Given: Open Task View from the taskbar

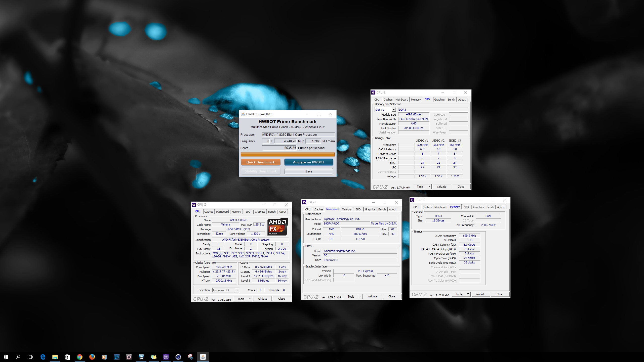Looking at the screenshot, I should tap(30, 357).
